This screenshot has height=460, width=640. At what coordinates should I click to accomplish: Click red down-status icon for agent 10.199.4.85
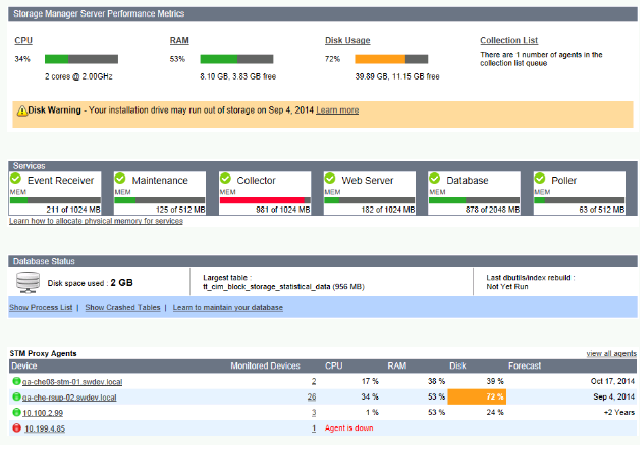(16, 428)
